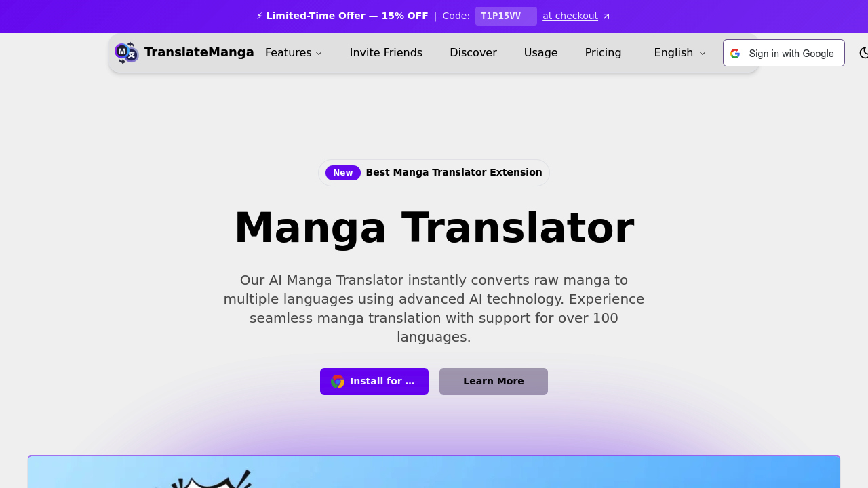Click the external-link arrow beside "at checkout"
868x488 pixels.
coord(606,16)
